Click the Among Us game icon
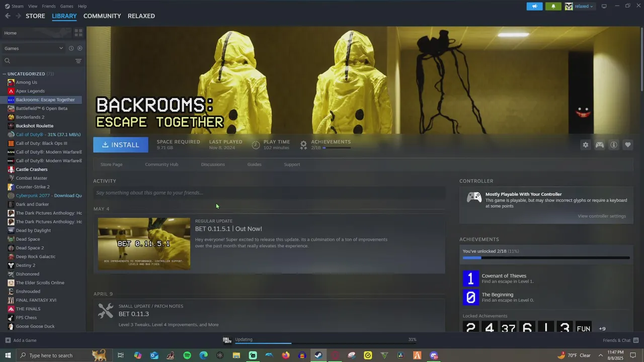Screen dimensions: 644x362 [11, 82]
